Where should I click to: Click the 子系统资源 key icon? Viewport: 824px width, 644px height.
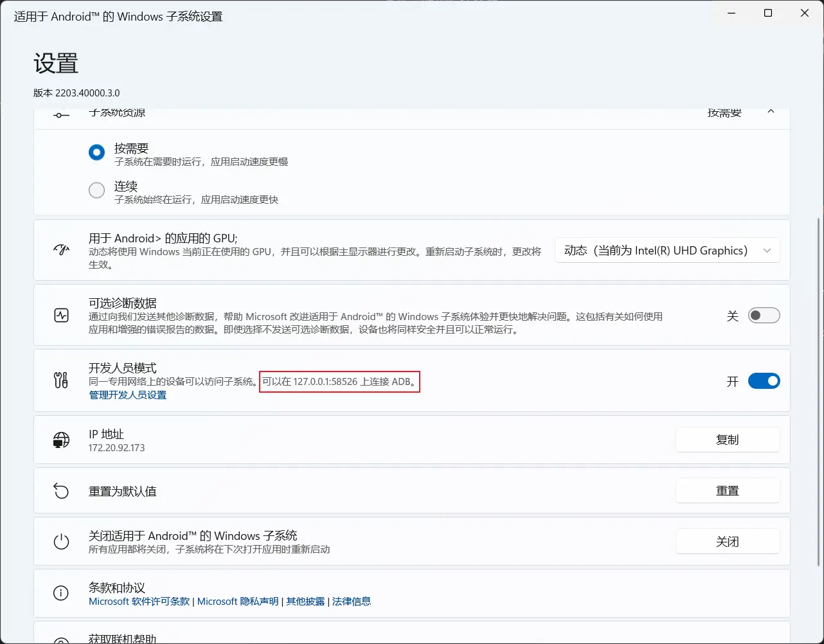click(61, 114)
